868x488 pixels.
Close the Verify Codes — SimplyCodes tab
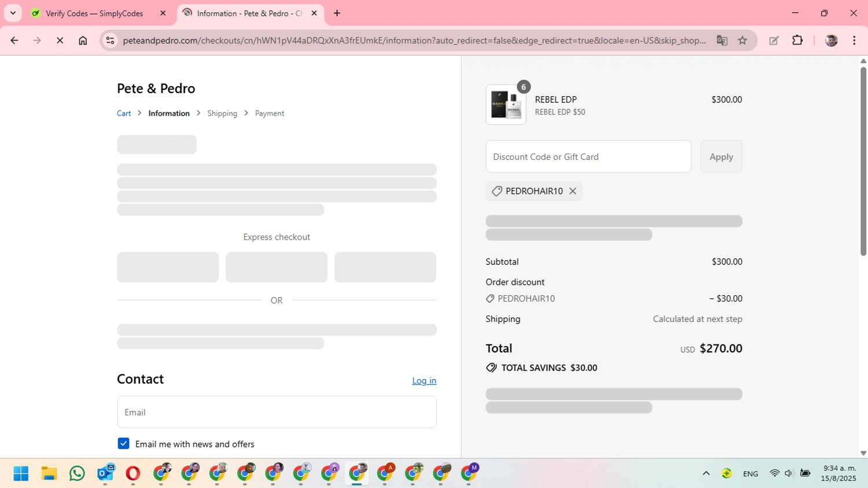[x=163, y=13]
